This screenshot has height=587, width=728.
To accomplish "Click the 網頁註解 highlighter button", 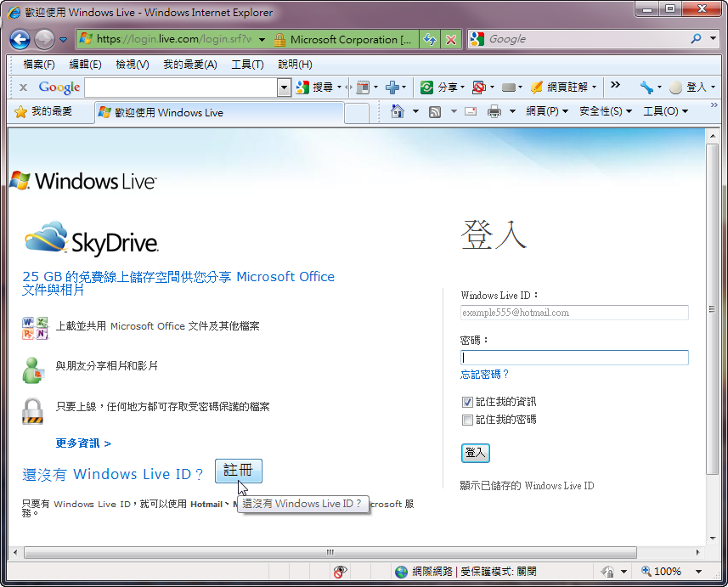I will pyautogui.click(x=560, y=87).
